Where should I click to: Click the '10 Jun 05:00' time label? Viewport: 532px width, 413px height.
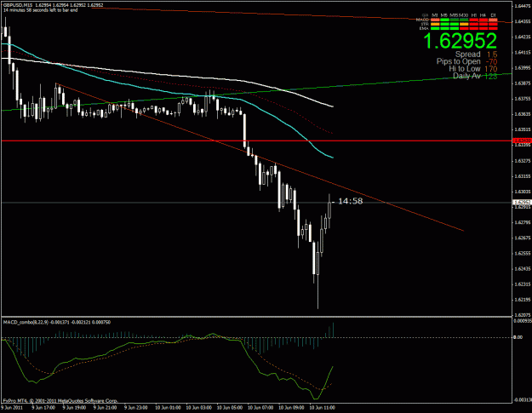(x=229, y=408)
